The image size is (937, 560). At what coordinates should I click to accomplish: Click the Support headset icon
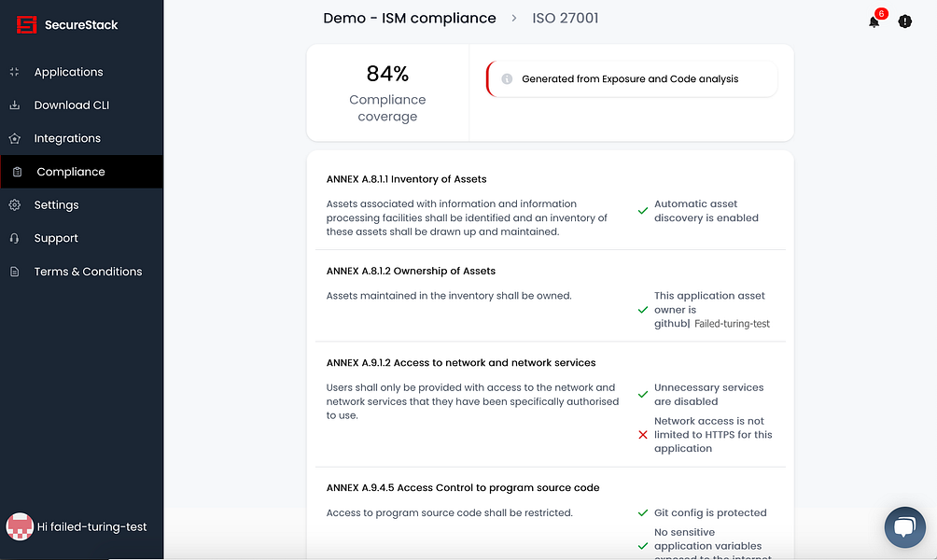click(15, 238)
